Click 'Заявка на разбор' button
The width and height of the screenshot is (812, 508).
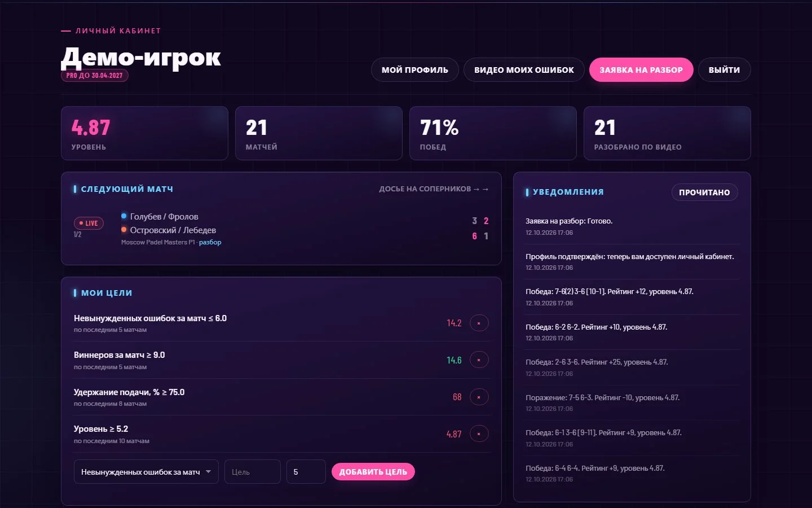641,70
